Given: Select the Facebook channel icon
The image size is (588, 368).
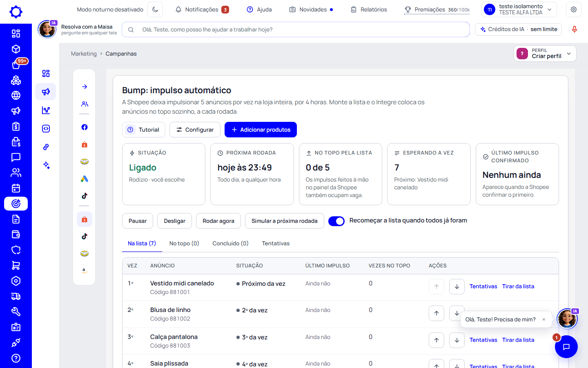Looking at the screenshot, I should pyautogui.click(x=85, y=127).
